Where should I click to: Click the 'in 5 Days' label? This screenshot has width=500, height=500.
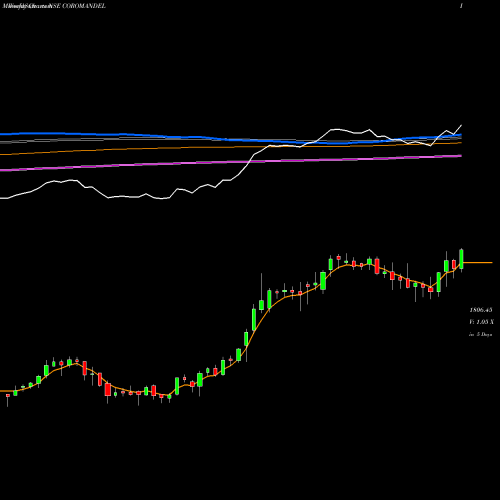[x=480, y=334]
